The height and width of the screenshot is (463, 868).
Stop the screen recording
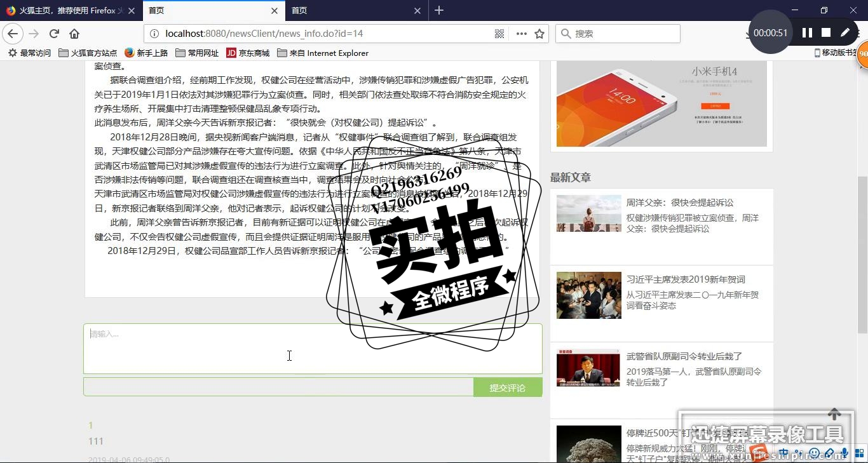826,32
